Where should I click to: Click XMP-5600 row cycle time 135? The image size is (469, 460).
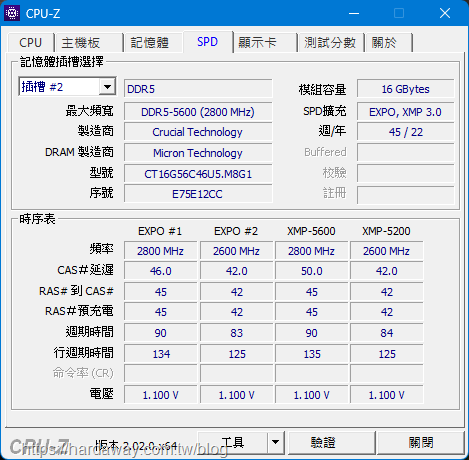coord(312,354)
